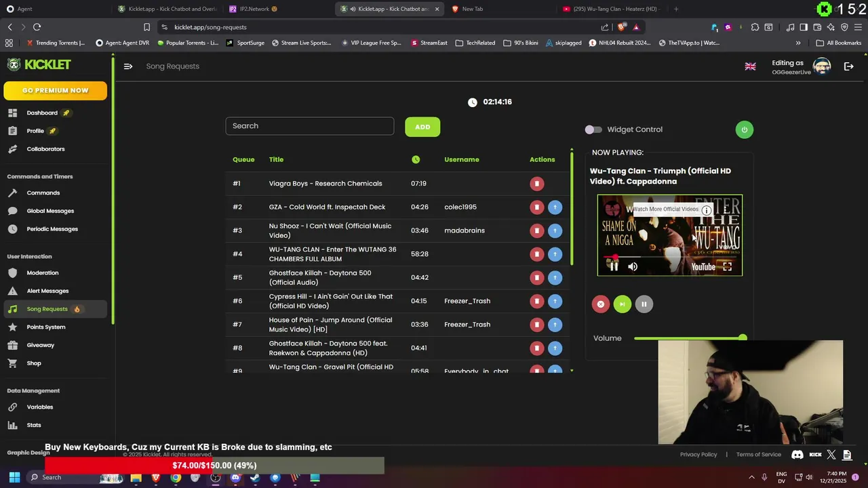Screen dimensions: 868x488
Task: Move 36 CHAMBERS FULL ALBUM up
Action: coord(555,254)
